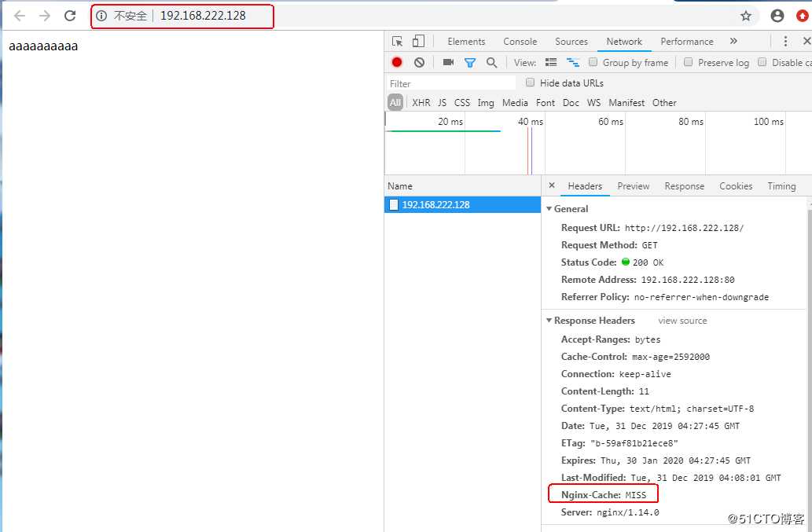Filter requests by WS type
The width and height of the screenshot is (812, 532).
pos(593,102)
